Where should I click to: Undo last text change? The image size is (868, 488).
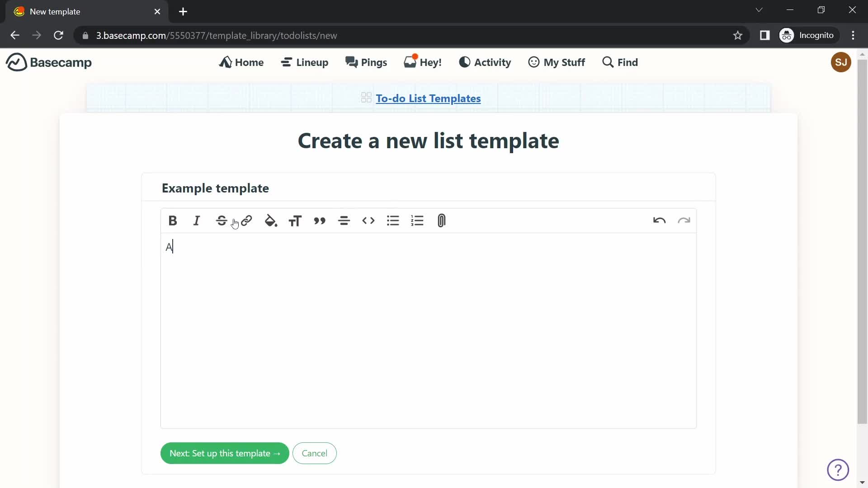659,221
